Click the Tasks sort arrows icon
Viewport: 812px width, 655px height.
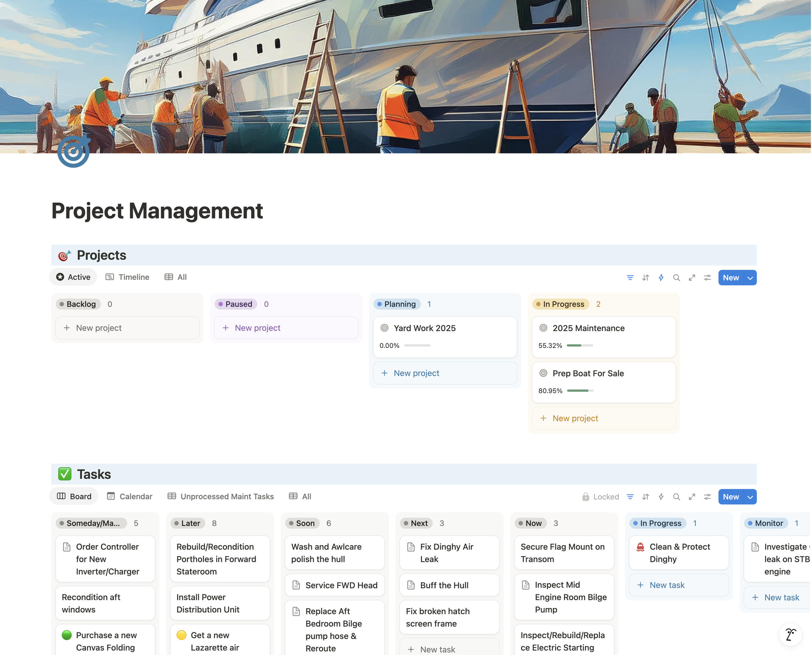point(645,497)
